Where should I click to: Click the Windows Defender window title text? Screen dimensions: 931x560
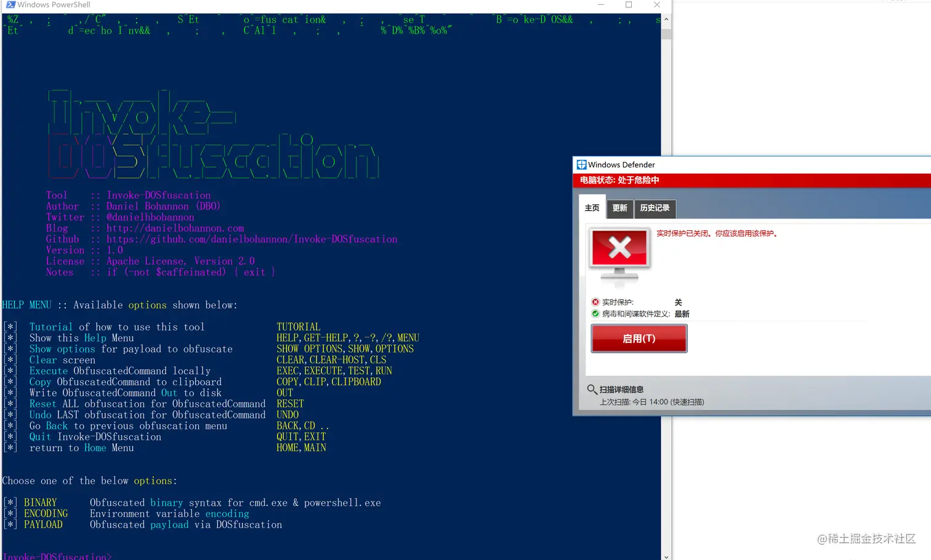pyautogui.click(x=621, y=165)
